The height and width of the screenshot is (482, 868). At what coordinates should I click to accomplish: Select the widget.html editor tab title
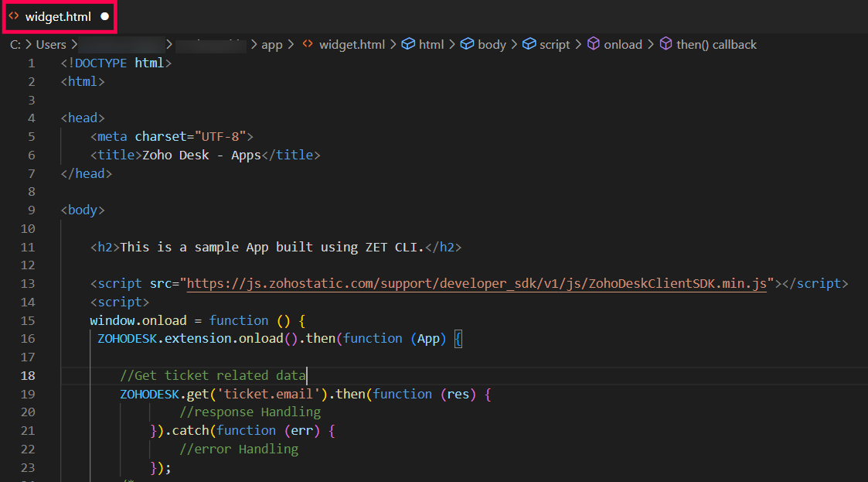[58, 15]
